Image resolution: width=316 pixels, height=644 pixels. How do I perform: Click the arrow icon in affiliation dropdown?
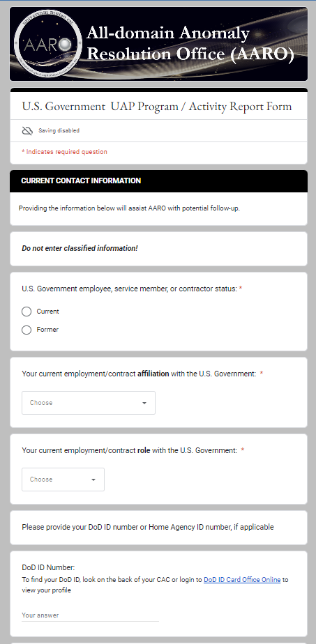(144, 403)
